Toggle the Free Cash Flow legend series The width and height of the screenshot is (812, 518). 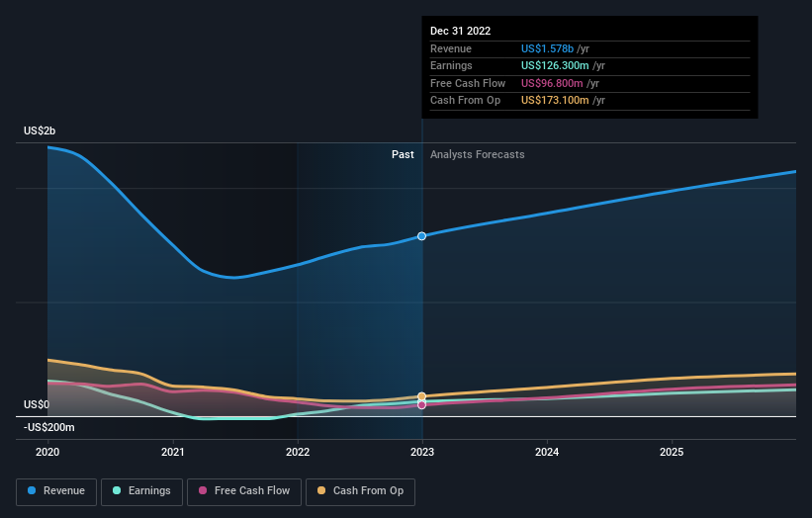[x=244, y=491]
